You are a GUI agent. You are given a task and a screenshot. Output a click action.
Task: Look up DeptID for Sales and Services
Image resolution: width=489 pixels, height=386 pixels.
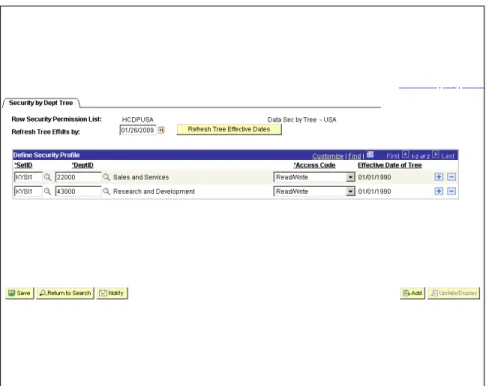click(x=106, y=177)
